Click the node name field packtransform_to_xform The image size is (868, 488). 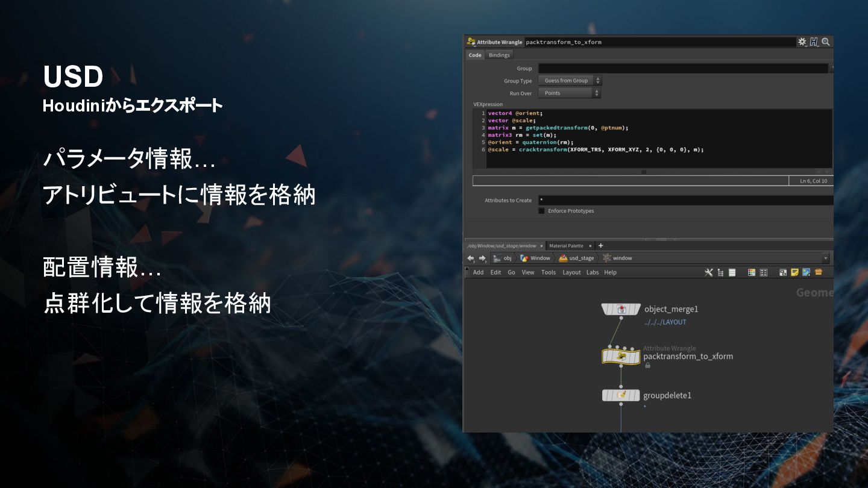point(660,42)
